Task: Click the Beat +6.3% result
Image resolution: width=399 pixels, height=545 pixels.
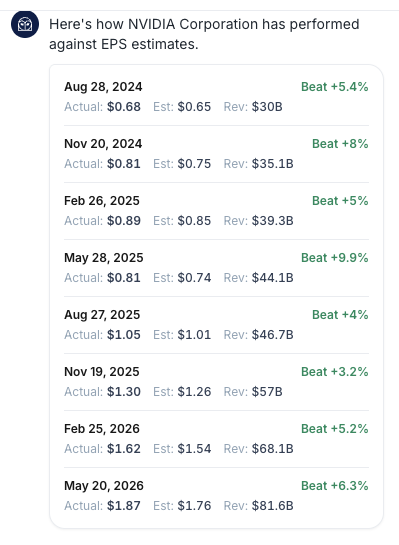Action: click(x=334, y=486)
